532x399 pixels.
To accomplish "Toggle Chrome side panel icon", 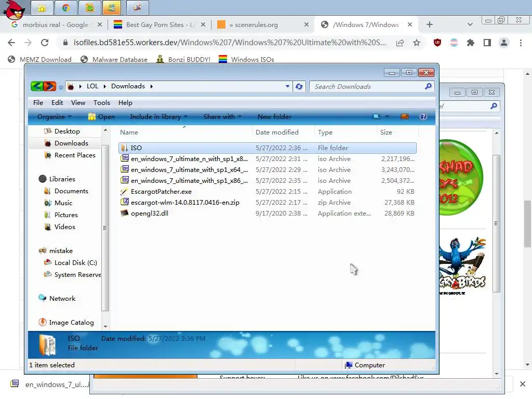I will click(487, 43).
